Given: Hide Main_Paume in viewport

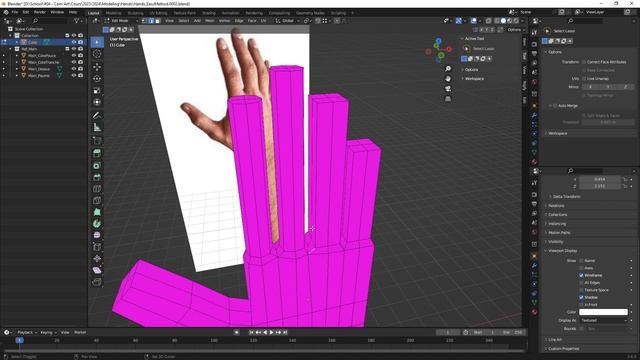Looking at the screenshot, I should click(74, 75).
